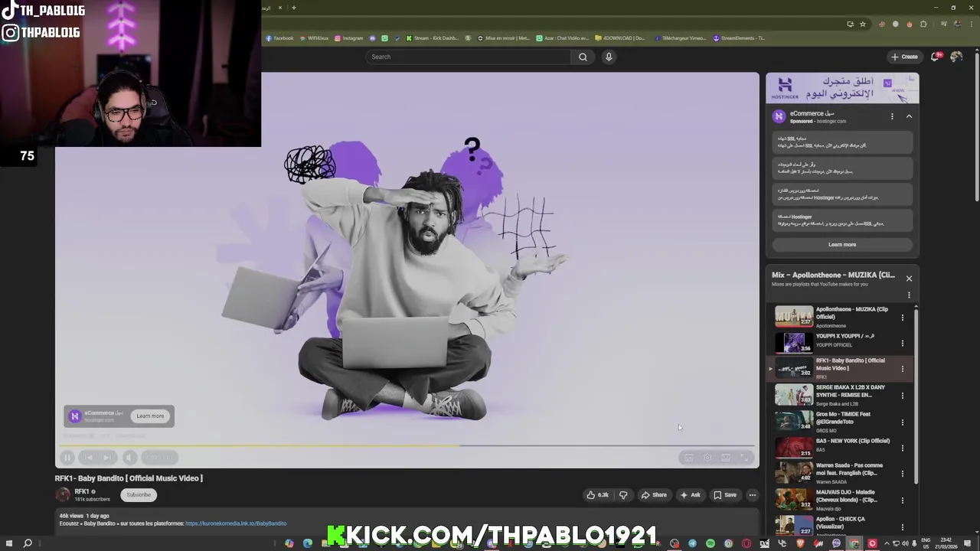Open options for MUZIKA playlist item
Screen dimensions: 980x551
point(902,317)
